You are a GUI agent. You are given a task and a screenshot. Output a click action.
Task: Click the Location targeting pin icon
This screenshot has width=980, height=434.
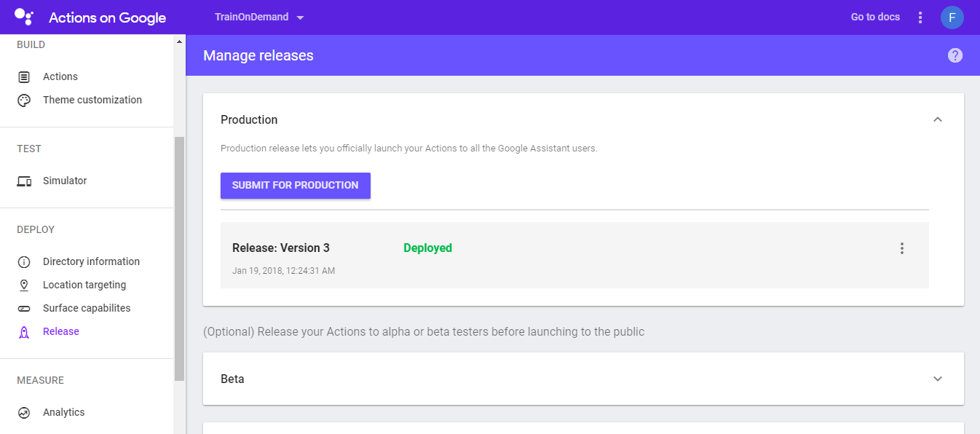[x=24, y=285]
